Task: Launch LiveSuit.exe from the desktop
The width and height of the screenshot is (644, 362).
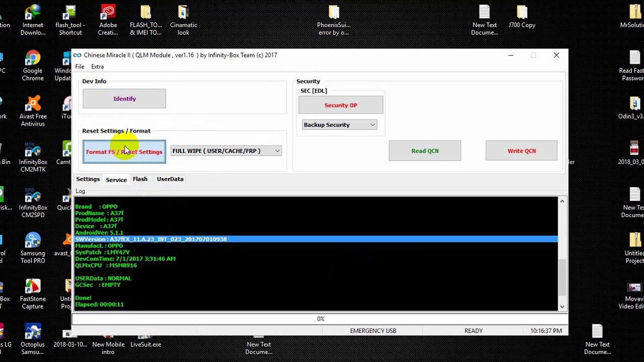Action: coord(145,340)
